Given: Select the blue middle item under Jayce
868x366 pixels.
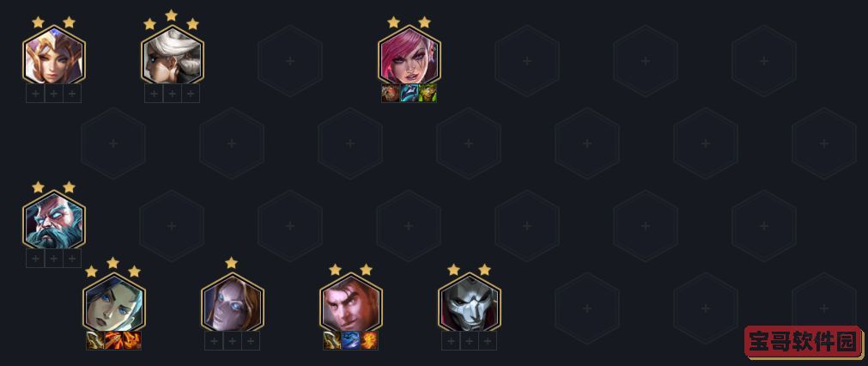Looking at the screenshot, I should click(x=350, y=340).
